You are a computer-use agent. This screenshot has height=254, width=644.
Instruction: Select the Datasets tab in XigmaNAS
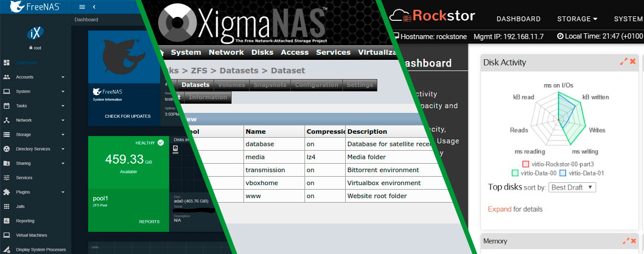[195, 85]
